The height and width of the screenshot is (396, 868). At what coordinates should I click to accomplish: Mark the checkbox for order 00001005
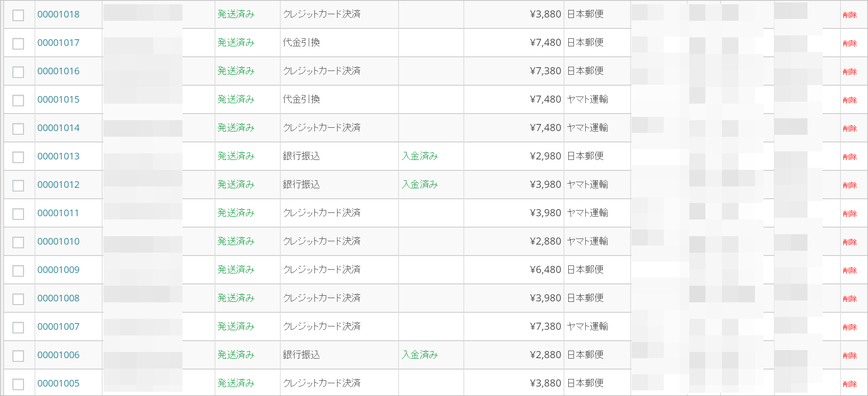point(18,384)
